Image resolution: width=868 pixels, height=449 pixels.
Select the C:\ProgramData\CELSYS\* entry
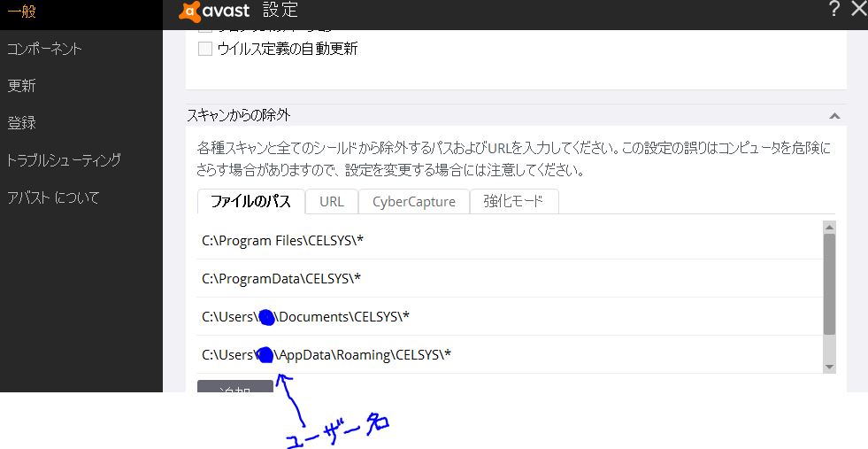(510, 278)
